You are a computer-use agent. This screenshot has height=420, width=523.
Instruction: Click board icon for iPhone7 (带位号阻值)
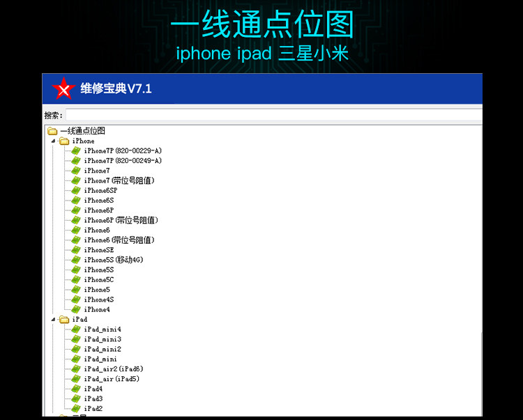76,180
